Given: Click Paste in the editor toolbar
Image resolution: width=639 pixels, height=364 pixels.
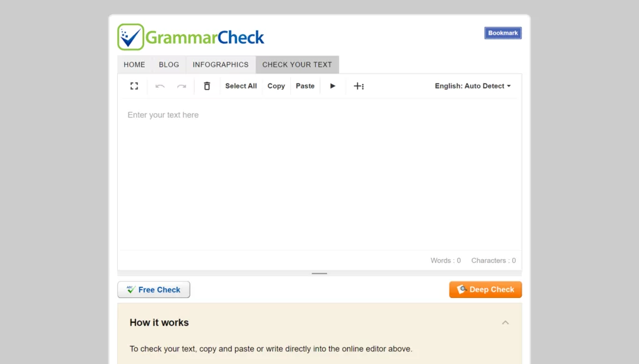Looking at the screenshot, I should point(305,86).
